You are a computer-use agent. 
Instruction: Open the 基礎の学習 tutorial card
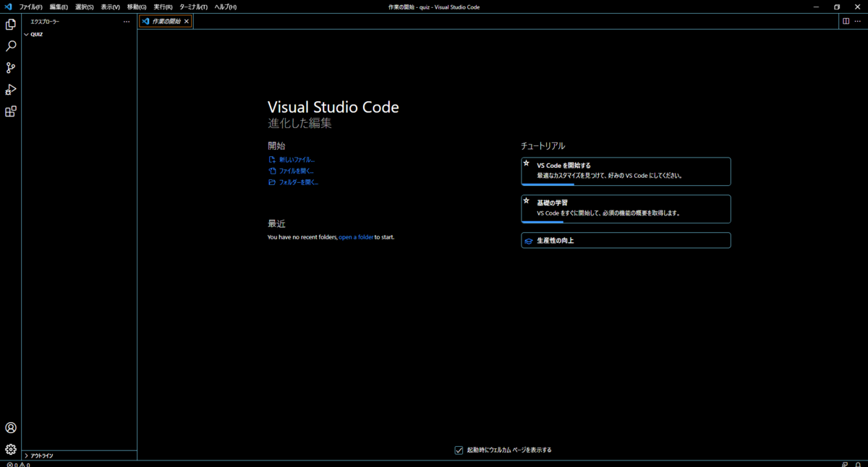(x=626, y=209)
